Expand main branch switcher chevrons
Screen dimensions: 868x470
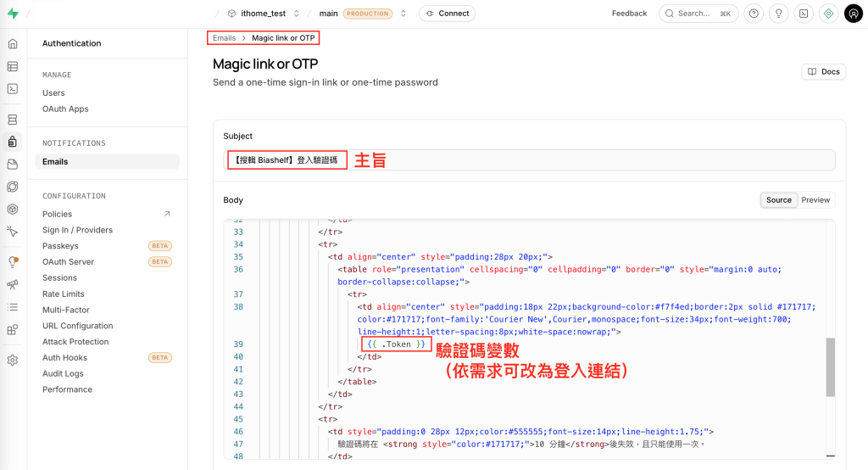click(403, 14)
